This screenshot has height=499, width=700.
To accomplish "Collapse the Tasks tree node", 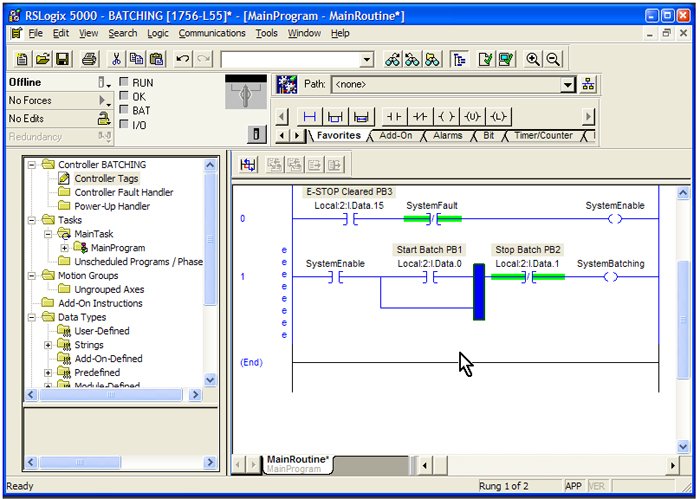I will click(32, 220).
